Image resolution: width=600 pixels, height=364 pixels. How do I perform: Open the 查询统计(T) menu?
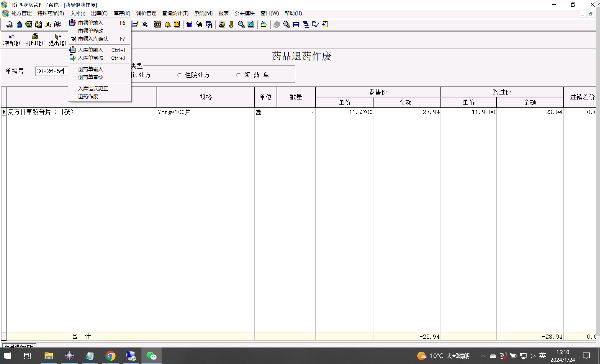point(175,13)
